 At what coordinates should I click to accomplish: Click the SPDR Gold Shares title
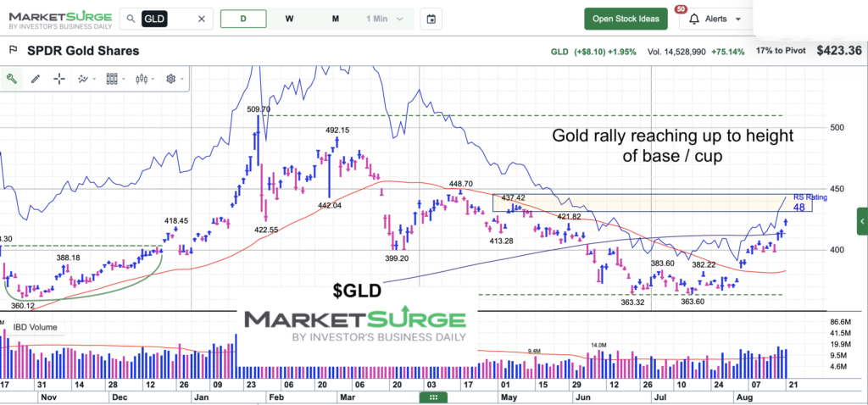pos(83,51)
